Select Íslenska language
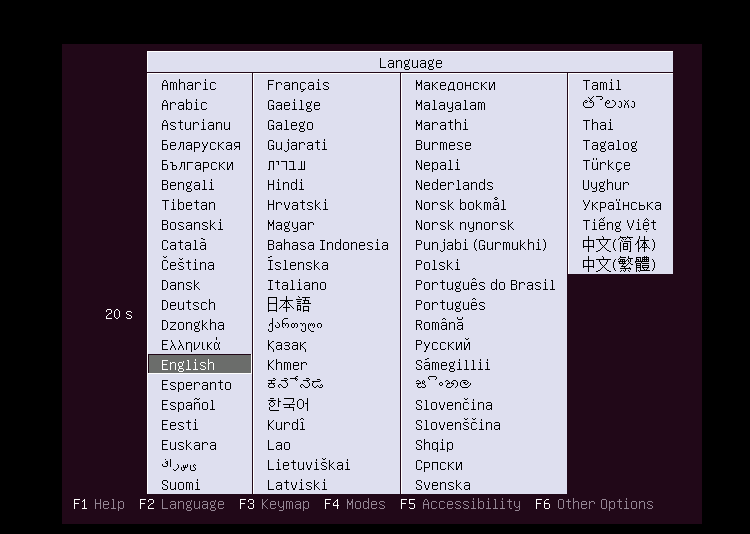Screen dimensions: 750x534 tap(298, 265)
